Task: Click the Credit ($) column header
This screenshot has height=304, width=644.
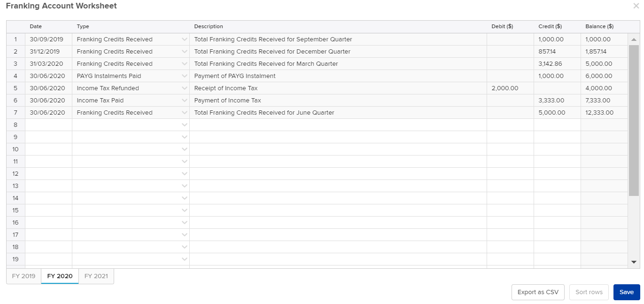Action: [x=558, y=27]
